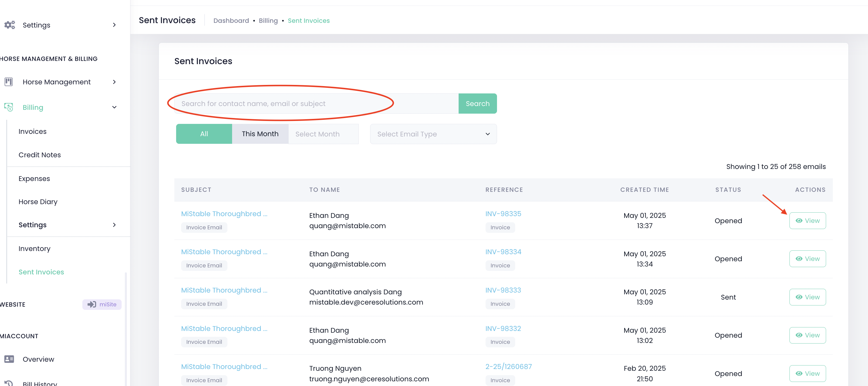Open Inventory menu item
868x386 pixels.
pyautogui.click(x=34, y=248)
